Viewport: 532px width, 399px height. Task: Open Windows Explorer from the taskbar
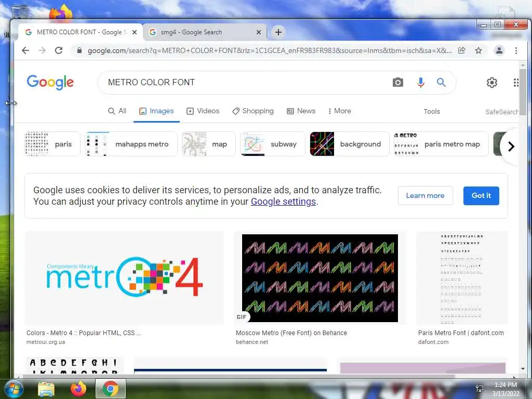pos(46,389)
